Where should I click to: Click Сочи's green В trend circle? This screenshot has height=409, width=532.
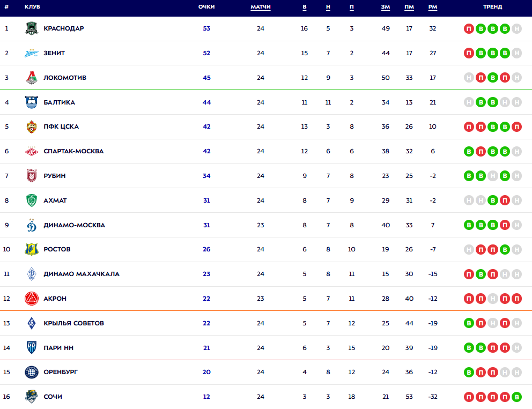click(x=516, y=397)
